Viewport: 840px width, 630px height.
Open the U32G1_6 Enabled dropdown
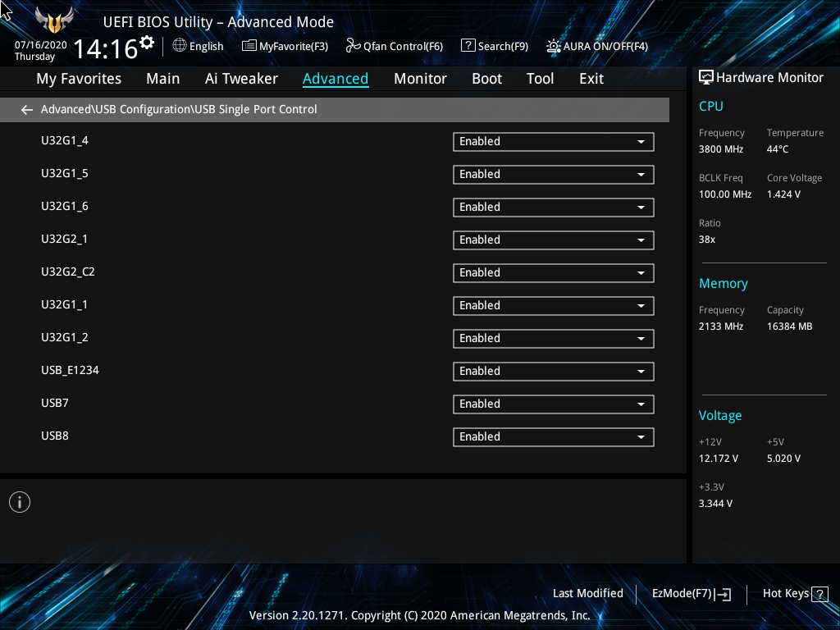(x=554, y=208)
